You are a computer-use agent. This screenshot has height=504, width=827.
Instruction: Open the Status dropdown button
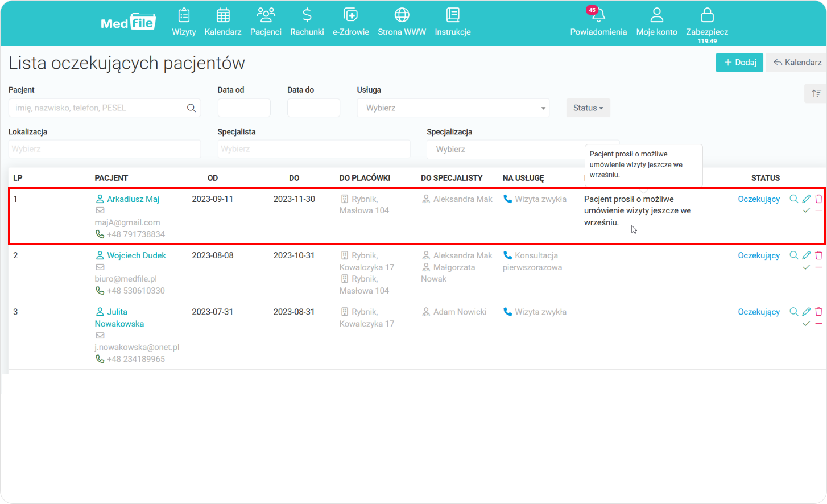pos(588,108)
